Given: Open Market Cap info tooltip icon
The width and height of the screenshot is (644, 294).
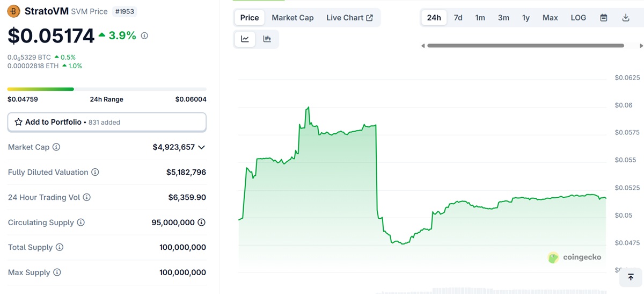Looking at the screenshot, I should [x=56, y=147].
